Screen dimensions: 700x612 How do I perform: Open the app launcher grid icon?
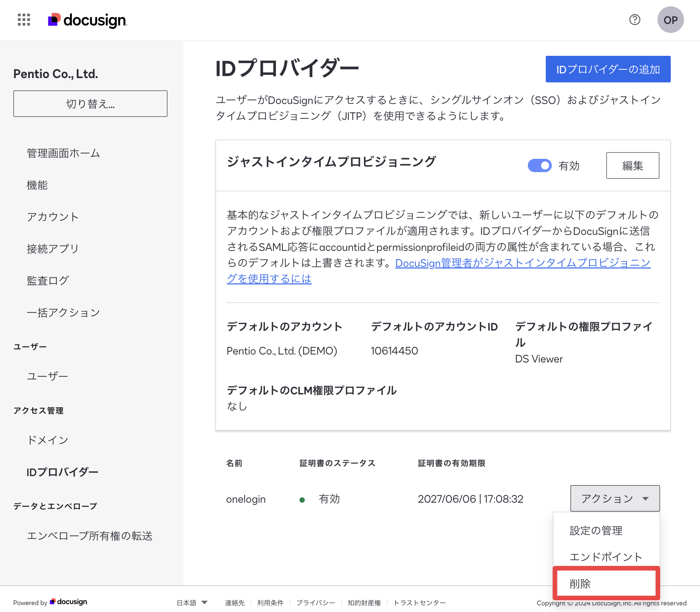coord(24,20)
